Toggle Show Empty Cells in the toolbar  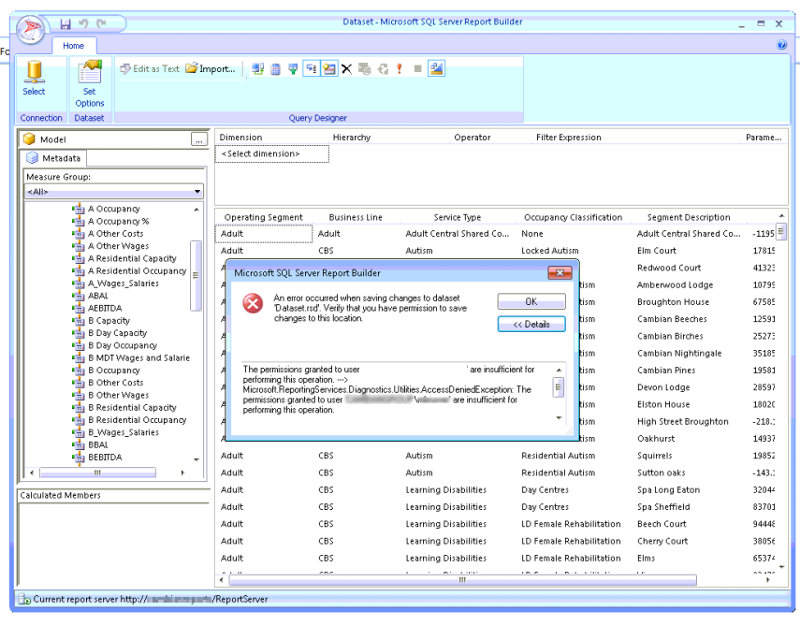293,68
